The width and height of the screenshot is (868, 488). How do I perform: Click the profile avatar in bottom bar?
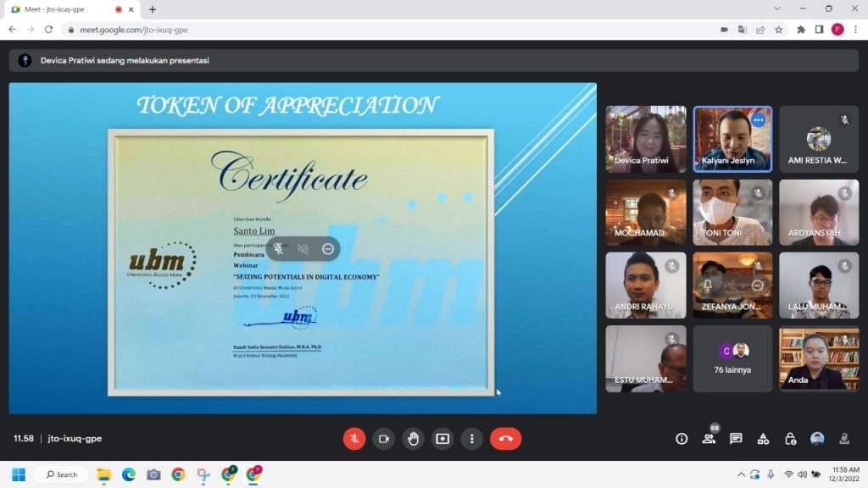(817, 439)
